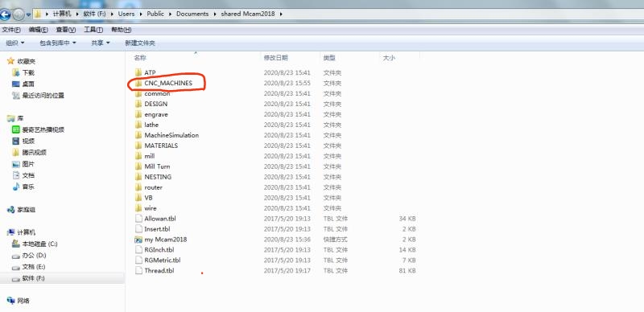Screen dimensions: 644x312
Task: Select the router folder icon
Action: click(x=138, y=187)
